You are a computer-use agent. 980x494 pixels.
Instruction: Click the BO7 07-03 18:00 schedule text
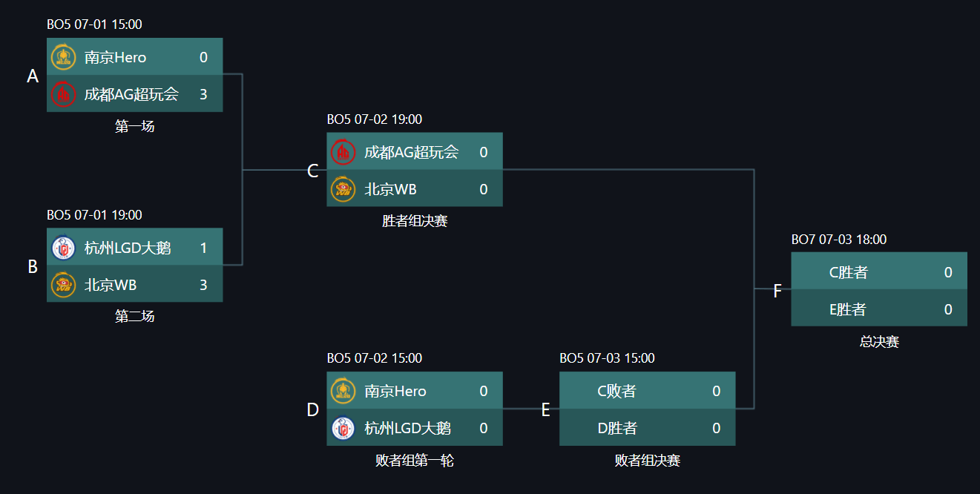coord(839,240)
